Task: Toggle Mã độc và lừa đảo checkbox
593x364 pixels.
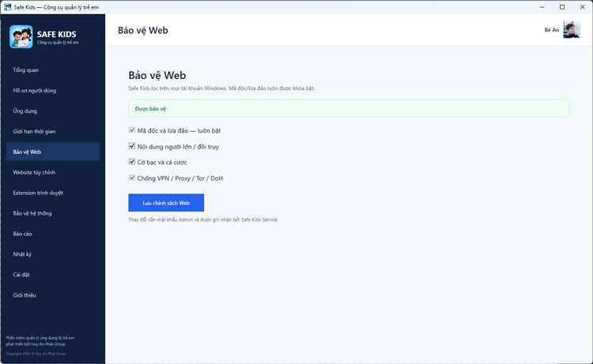Action: pos(132,130)
